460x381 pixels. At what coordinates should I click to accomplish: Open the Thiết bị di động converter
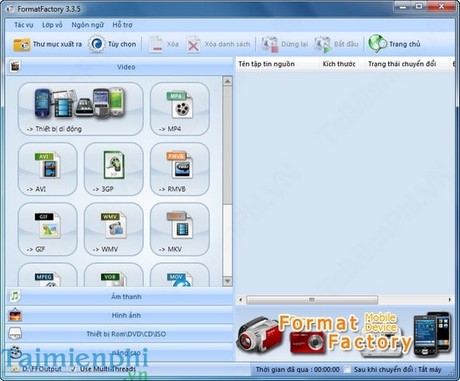81,109
